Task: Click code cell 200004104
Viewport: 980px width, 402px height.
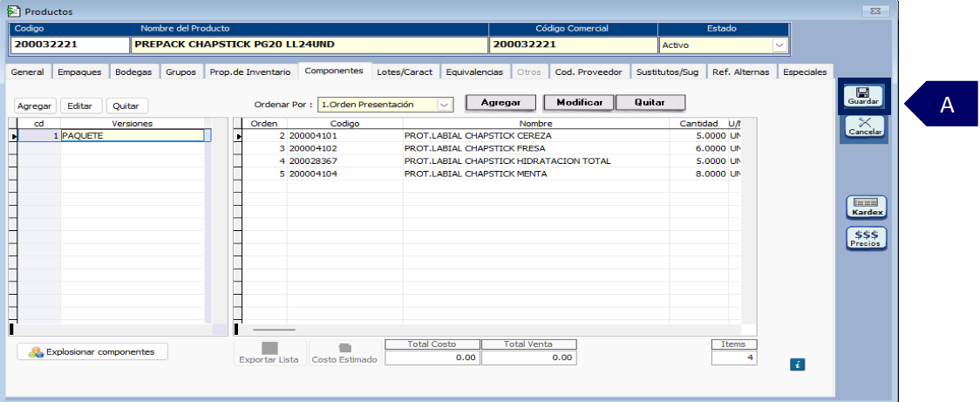Action: (345, 174)
